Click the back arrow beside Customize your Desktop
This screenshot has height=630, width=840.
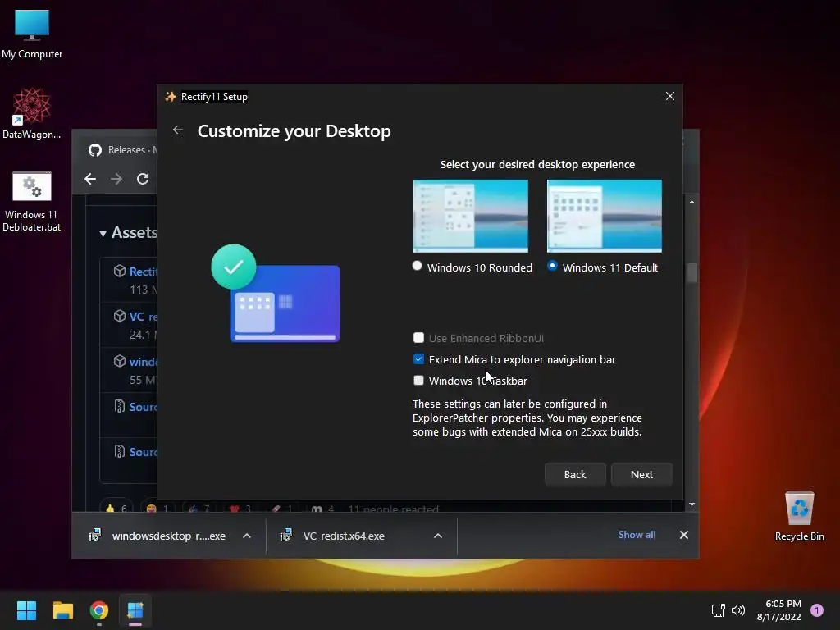pyautogui.click(x=178, y=130)
